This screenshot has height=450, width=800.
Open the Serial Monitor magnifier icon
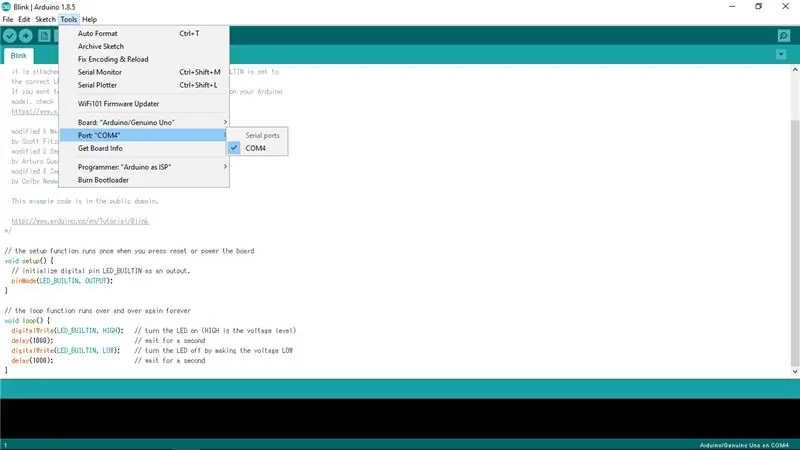coord(784,36)
